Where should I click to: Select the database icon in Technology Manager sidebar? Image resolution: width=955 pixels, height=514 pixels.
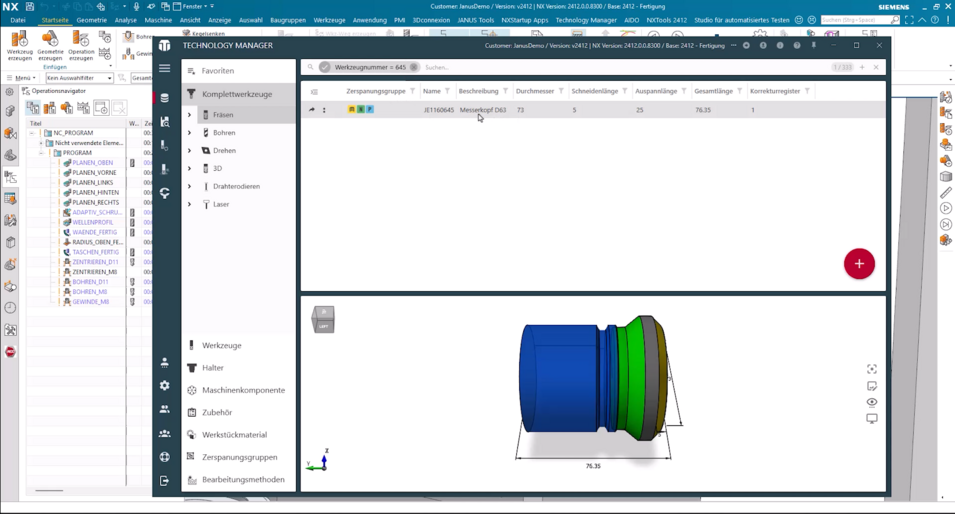tap(164, 97)
